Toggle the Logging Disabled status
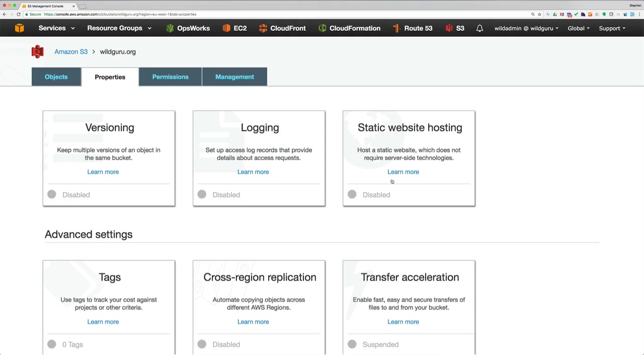The width and height of the screenshot is (644, 362). [219, 195]
